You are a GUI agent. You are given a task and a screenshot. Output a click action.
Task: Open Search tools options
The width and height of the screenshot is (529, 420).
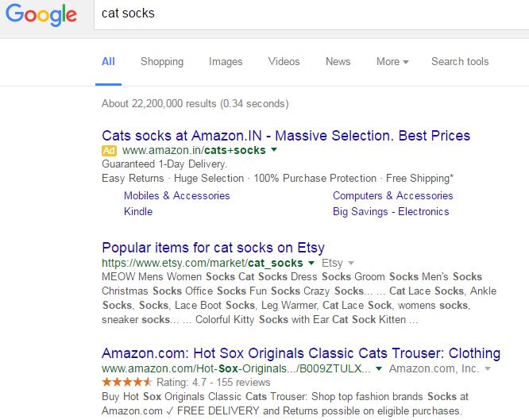coord(460,62)
